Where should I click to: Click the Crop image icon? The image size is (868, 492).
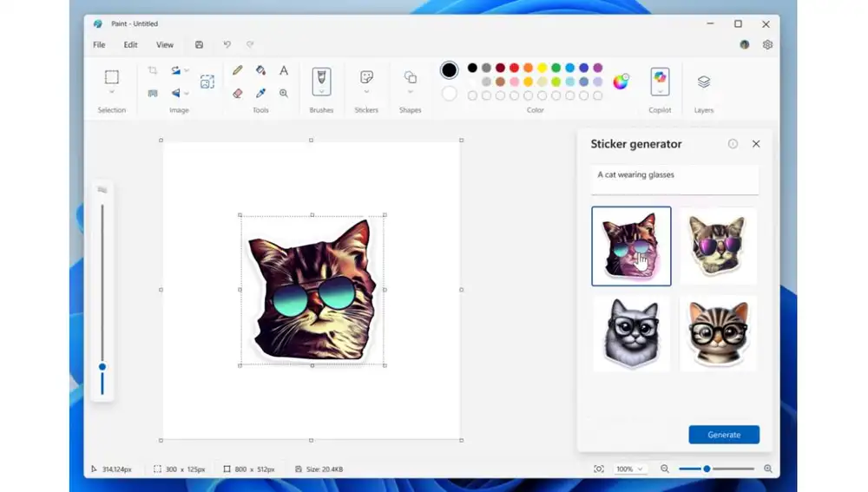click(152, 70)
